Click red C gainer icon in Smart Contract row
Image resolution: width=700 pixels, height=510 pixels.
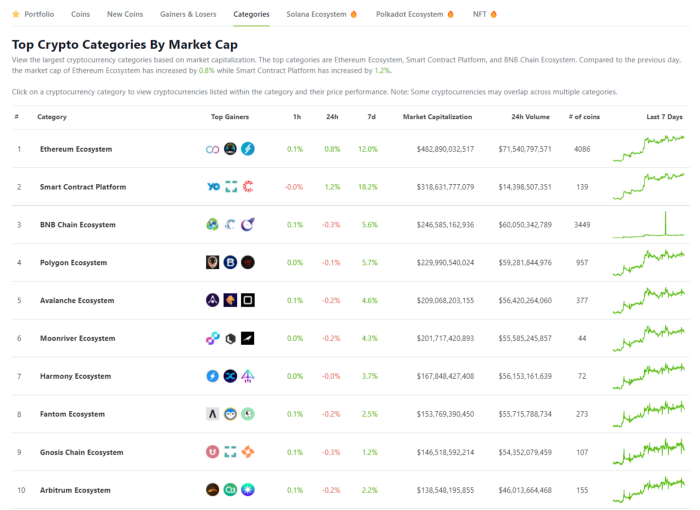(248, 187)
